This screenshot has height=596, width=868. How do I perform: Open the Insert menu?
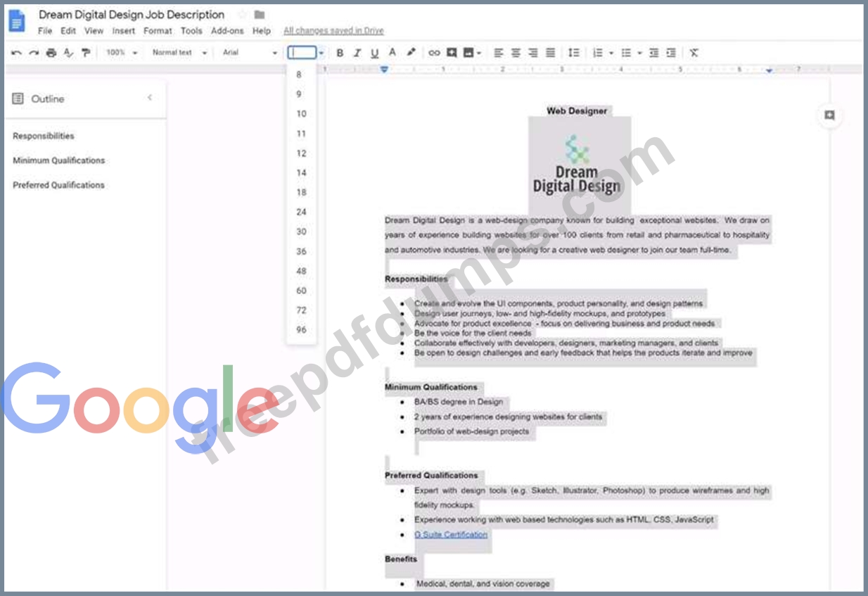[x=124, y=31]
